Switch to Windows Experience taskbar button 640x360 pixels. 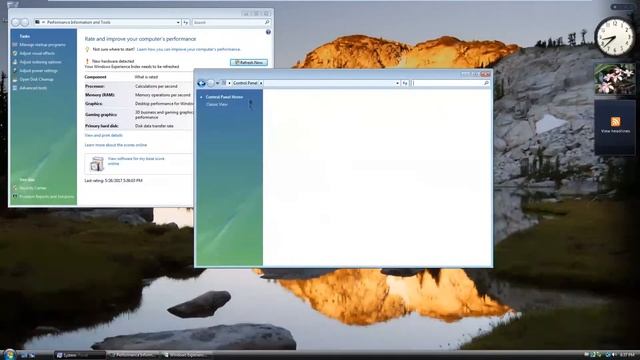coord(188,355)
